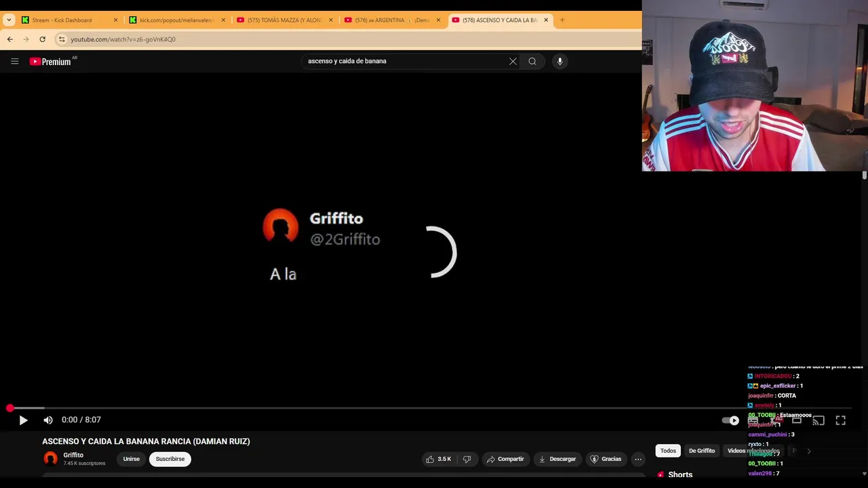
Task: Click chat username cammi_puchini
Action: click(x=768, y=434)
